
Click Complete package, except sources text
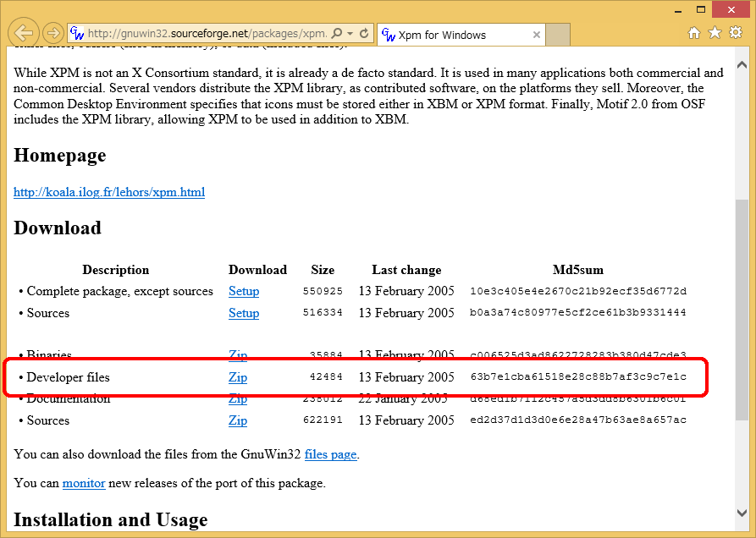[119, 291]
